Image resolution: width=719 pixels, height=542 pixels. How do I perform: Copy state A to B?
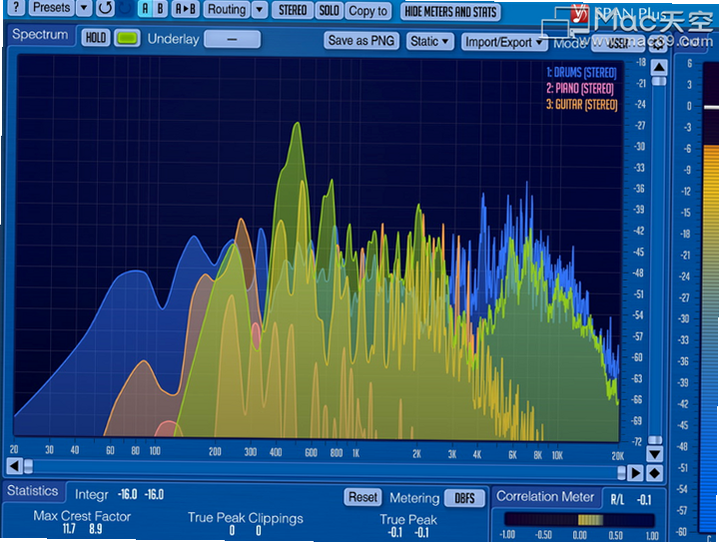(x=186, y=9)
